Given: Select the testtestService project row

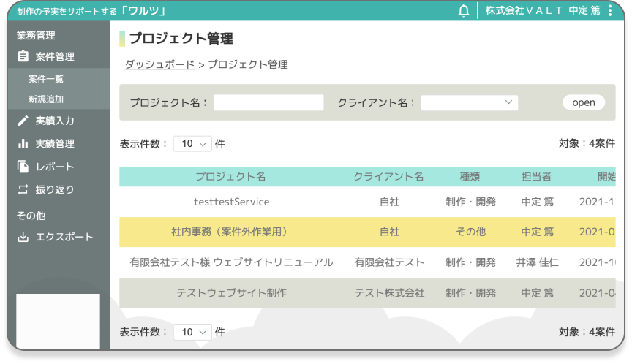Looking at the screenshot, I should pos(231,202).
